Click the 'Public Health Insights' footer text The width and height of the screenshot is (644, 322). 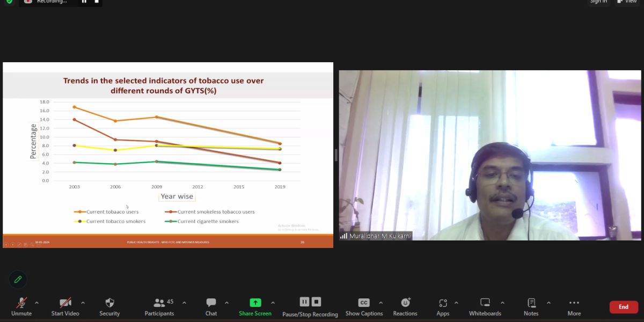(x=167, y=243)
